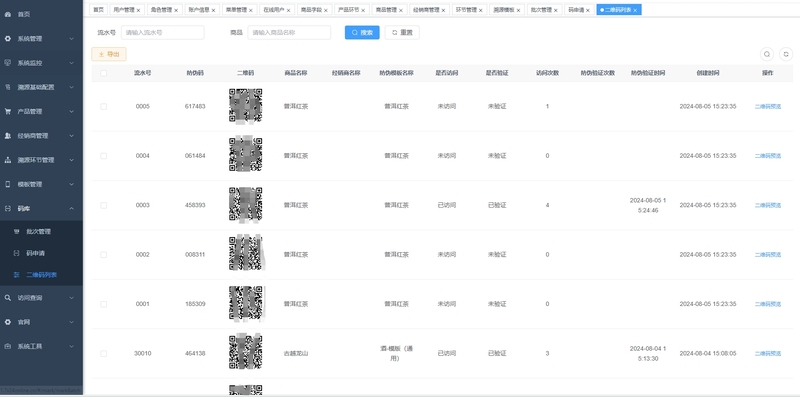Click the 导出 export button
The height and width of the screenshot is (397, 800).
pyautogui.click(x=109, y=54)
